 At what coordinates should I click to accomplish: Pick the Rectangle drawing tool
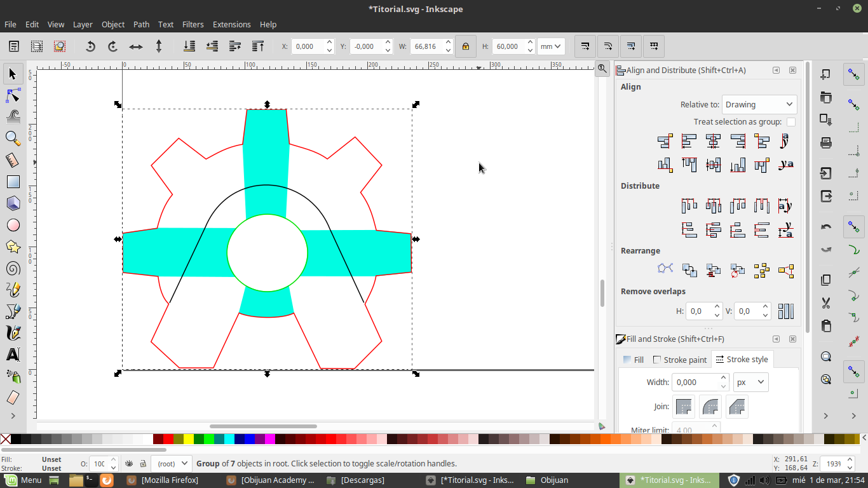click(13, 182)
